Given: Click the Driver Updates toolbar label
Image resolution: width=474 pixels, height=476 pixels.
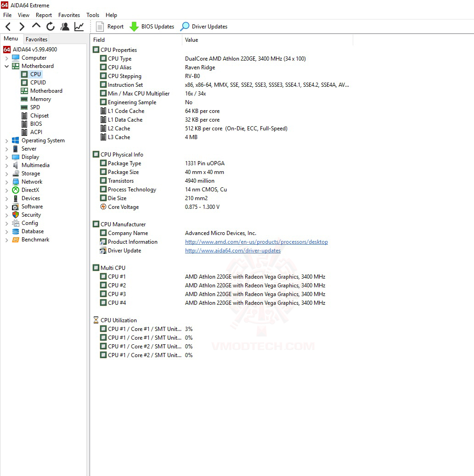Looking at the screenshot, I should [x=209, y=27].
